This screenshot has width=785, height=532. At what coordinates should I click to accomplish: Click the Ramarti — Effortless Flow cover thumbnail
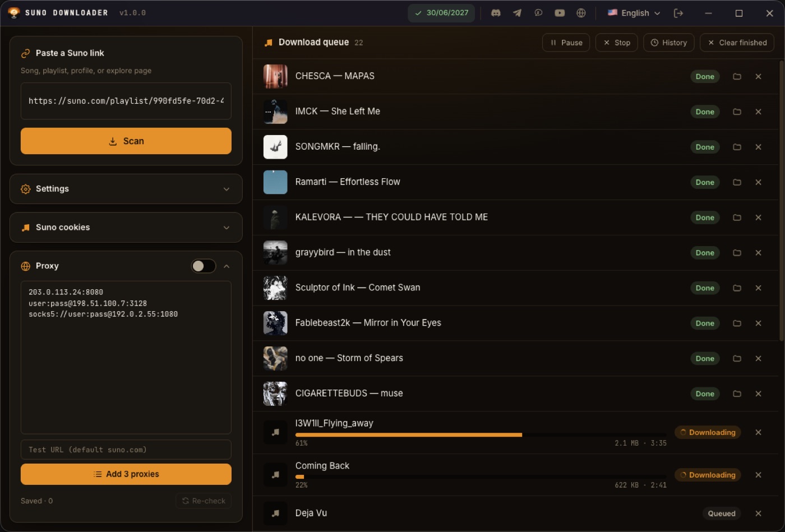tap(275, 182)
